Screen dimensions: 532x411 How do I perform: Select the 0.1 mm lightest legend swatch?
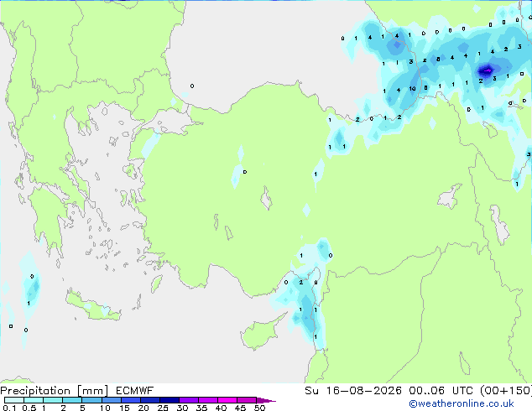click(x=14, y=400)
